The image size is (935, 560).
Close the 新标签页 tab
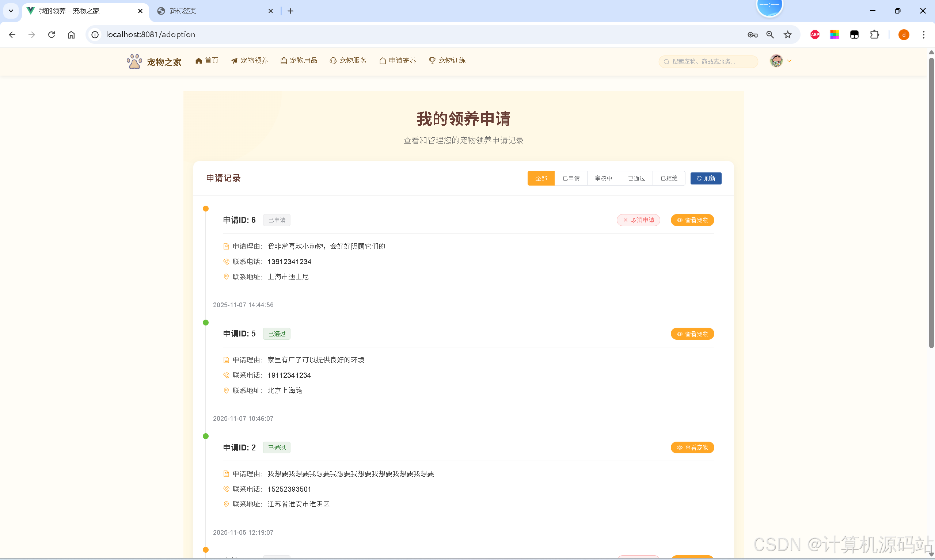[270, 11]
